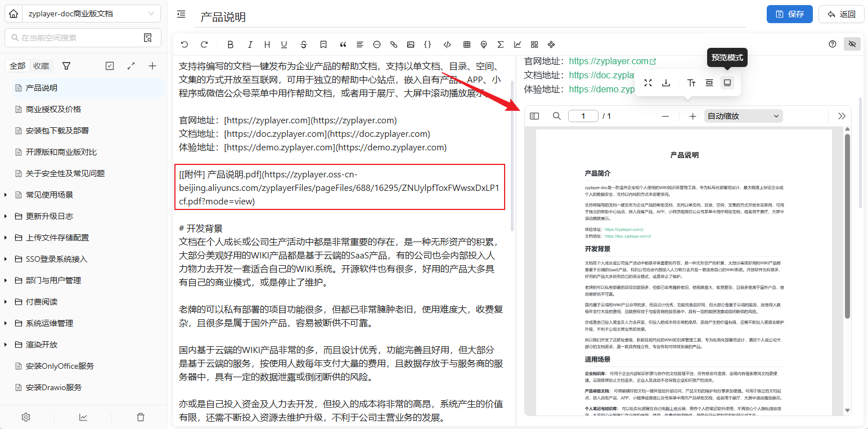Expand the 上传文件存储配置 folder

(6, 238)
